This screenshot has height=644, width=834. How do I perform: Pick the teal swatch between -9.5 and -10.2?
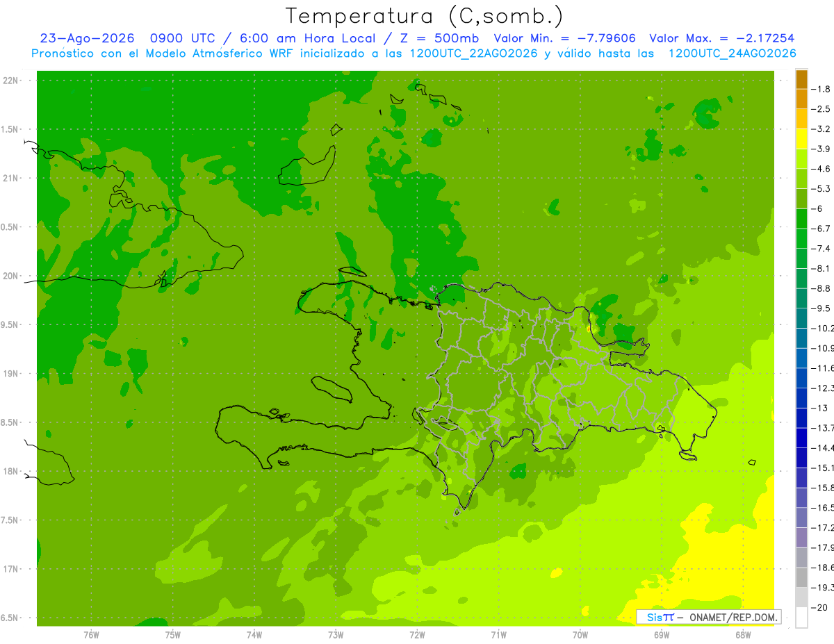pos(801,318)
